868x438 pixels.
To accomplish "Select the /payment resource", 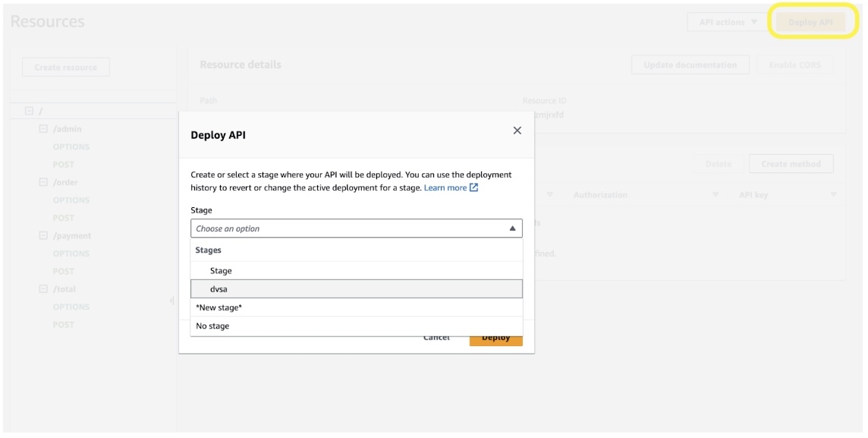I will click(x=72, y=236).
